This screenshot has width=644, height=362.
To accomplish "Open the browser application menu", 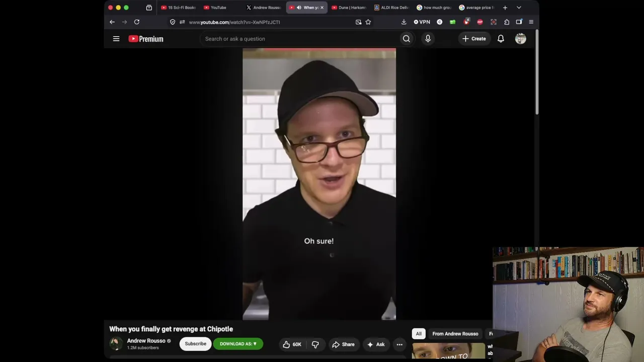I will 531,22.
